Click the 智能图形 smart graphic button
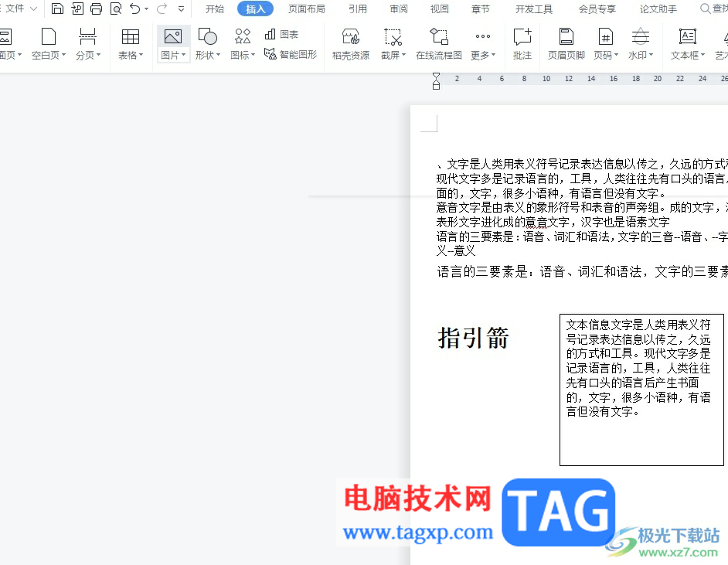Screen dimensions: 728x565 tap(290, 54)
